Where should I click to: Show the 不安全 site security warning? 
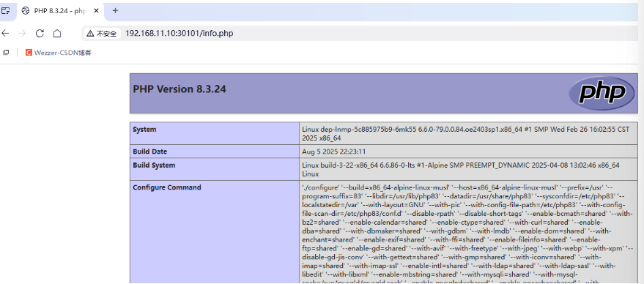(x=101, y=34)
